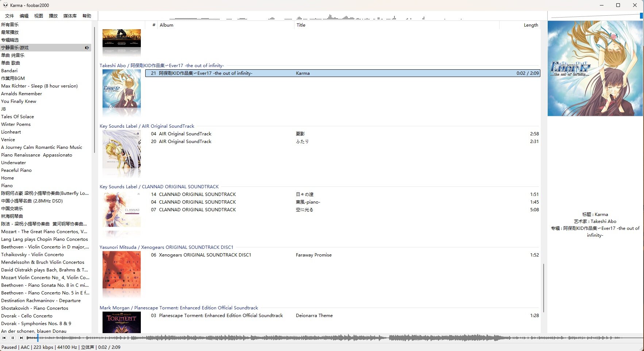Click the AIR Original SoundTrack album thumbnail
The image size is (644, 351).
coord(122,149)
